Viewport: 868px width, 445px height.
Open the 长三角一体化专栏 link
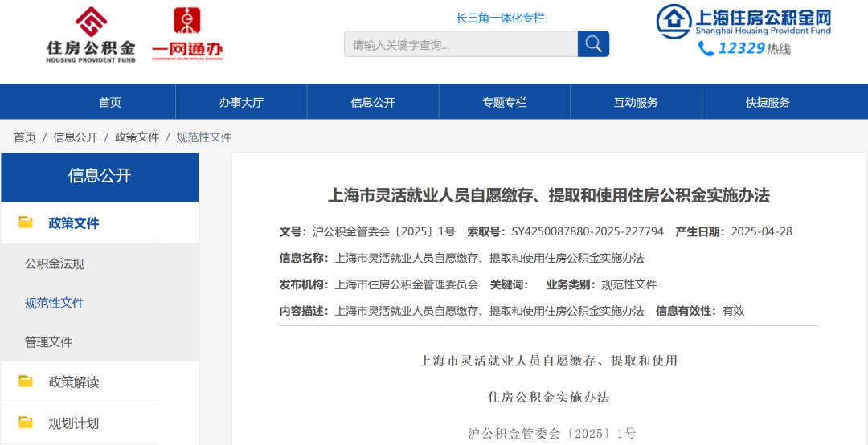[500, 18]
